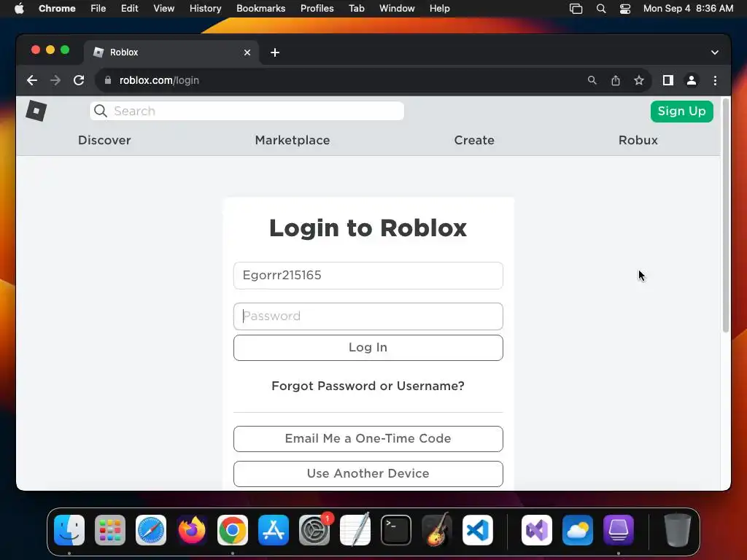
Task: Click Use Another Device button
Action: tap(368, 474)
